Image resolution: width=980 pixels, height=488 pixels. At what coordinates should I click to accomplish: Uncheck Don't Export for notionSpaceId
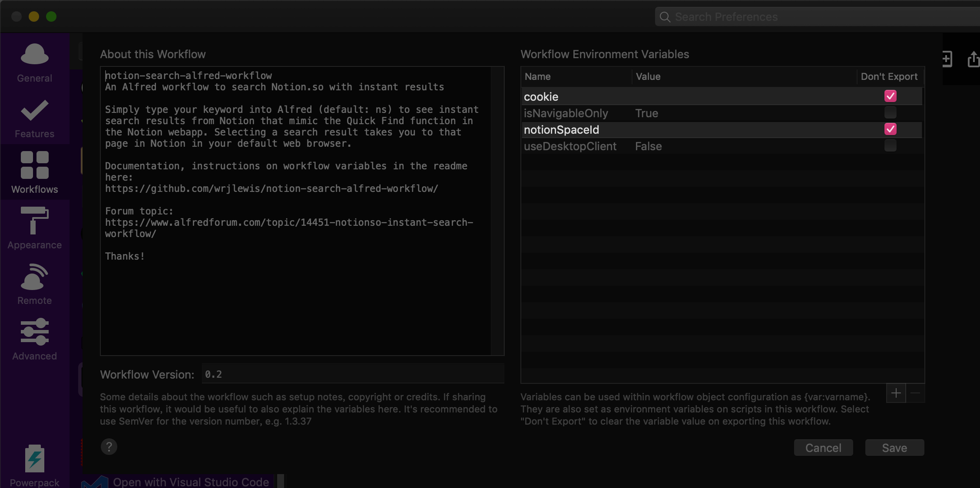[x=890, y=129]
